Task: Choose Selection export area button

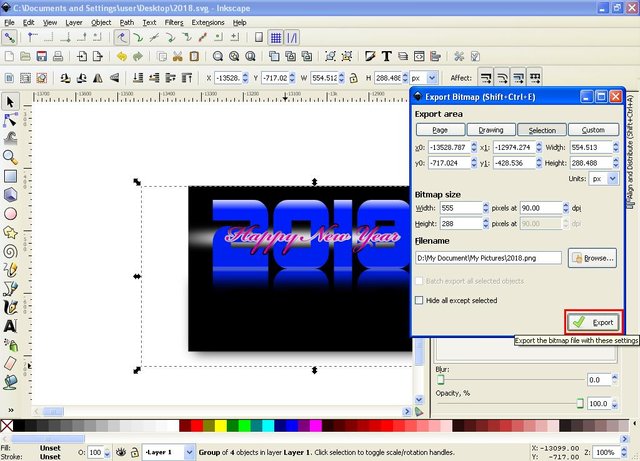Action: (542, 130)
